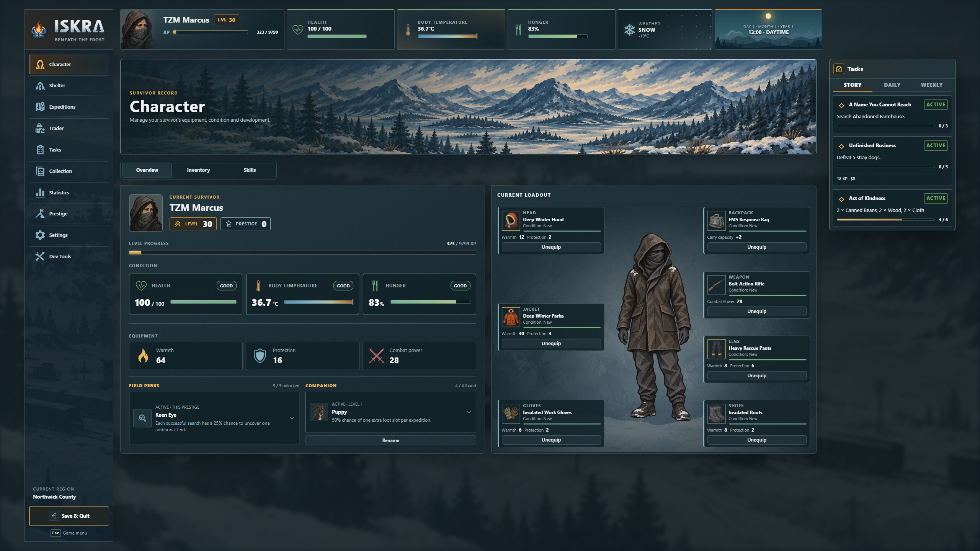Click the Prestige icon in the sidebar
Viewport: 980px width, 551px height.
pos(40,214)
